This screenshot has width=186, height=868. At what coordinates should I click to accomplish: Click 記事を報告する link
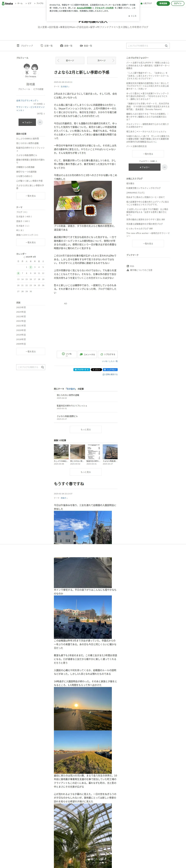(110, 374)
